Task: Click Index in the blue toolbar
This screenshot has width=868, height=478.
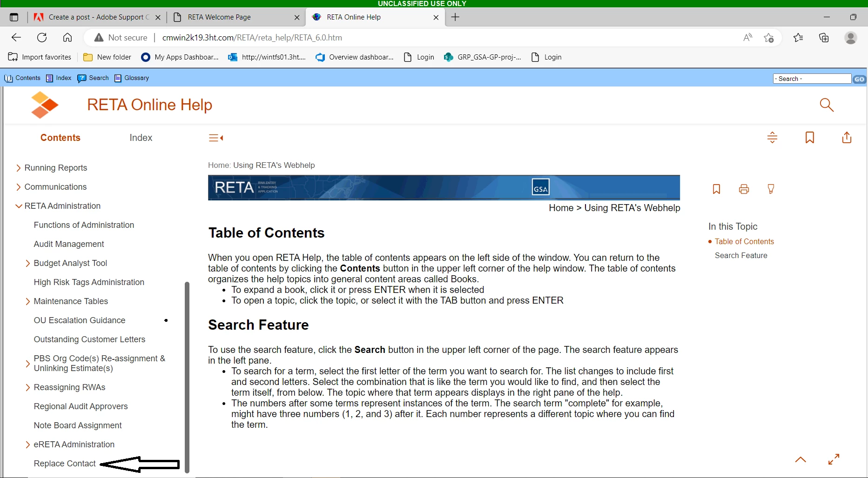Action: [59, 78]
